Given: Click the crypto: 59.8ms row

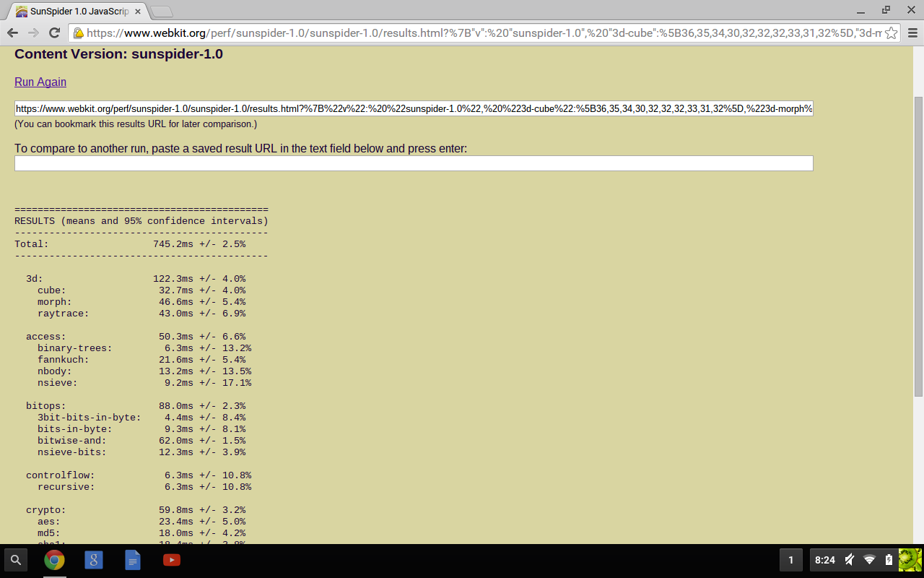Looking at the screenshot, I should click(x=136, y=510).
